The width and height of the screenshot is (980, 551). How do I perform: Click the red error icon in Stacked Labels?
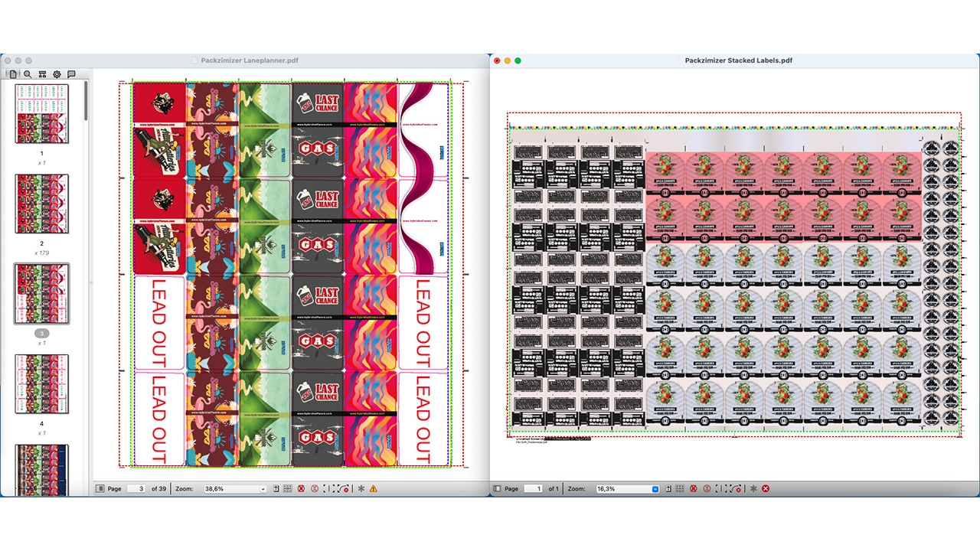click(766, 488)
